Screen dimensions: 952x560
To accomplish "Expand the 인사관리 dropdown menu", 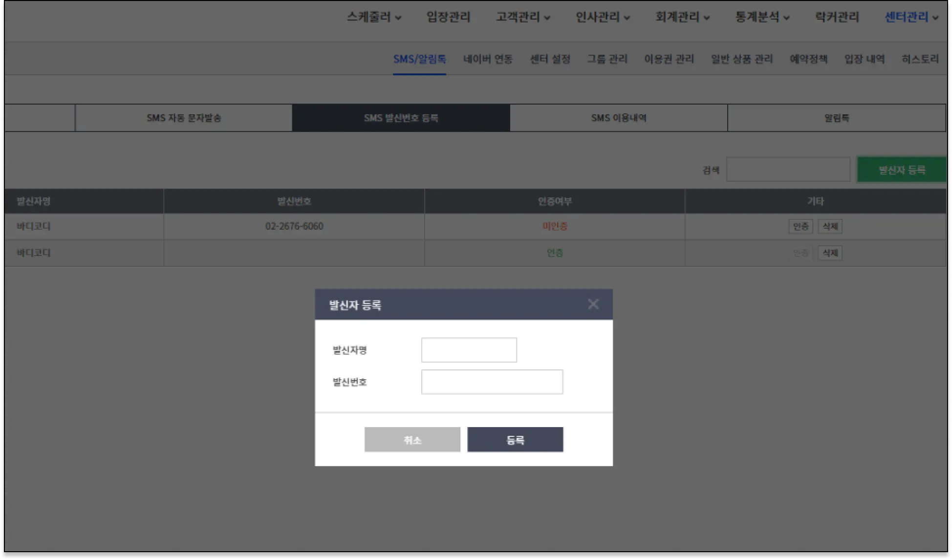I will click(x=603, y=17).
